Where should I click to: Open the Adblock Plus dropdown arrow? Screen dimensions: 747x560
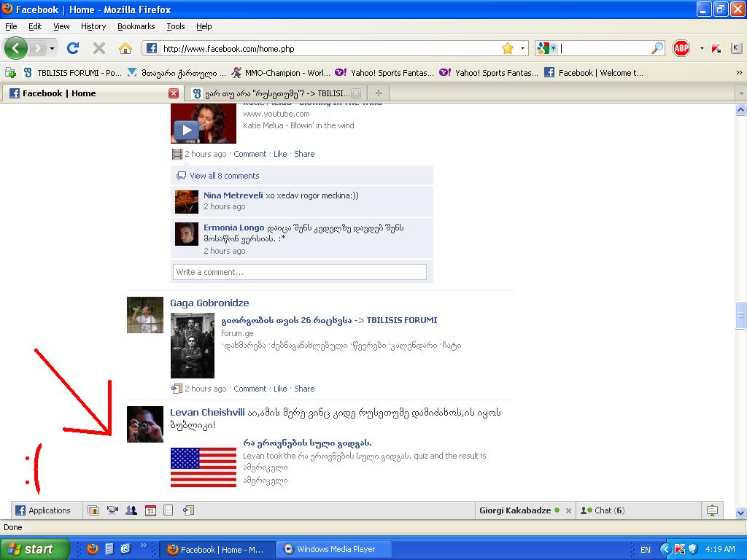702,48
